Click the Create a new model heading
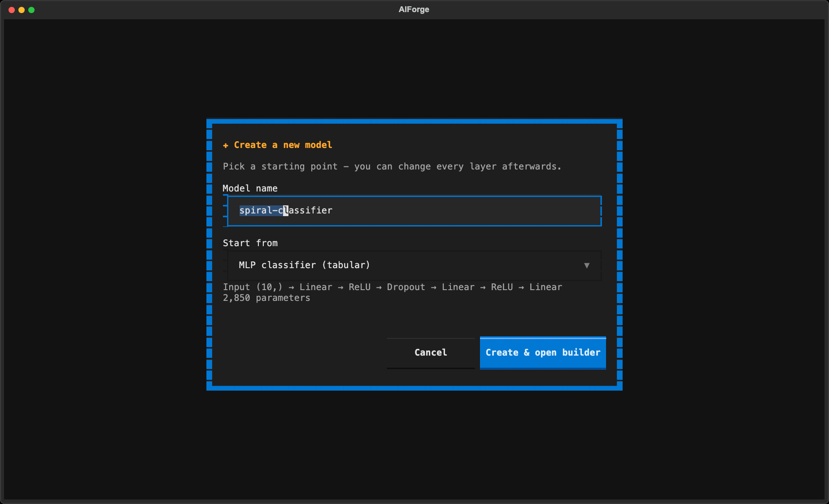 [x=278, y=145]
